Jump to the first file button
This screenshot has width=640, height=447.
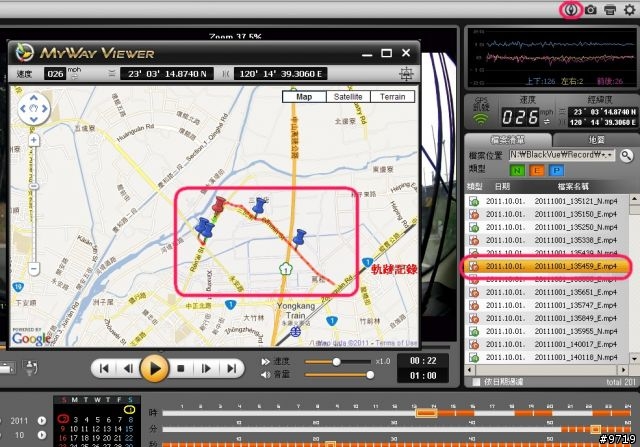104,369
